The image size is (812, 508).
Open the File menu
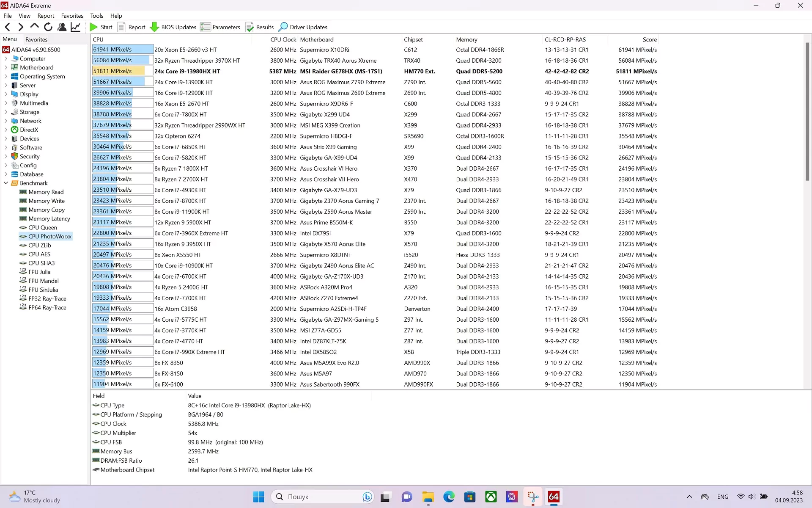(x=8, y=16)
